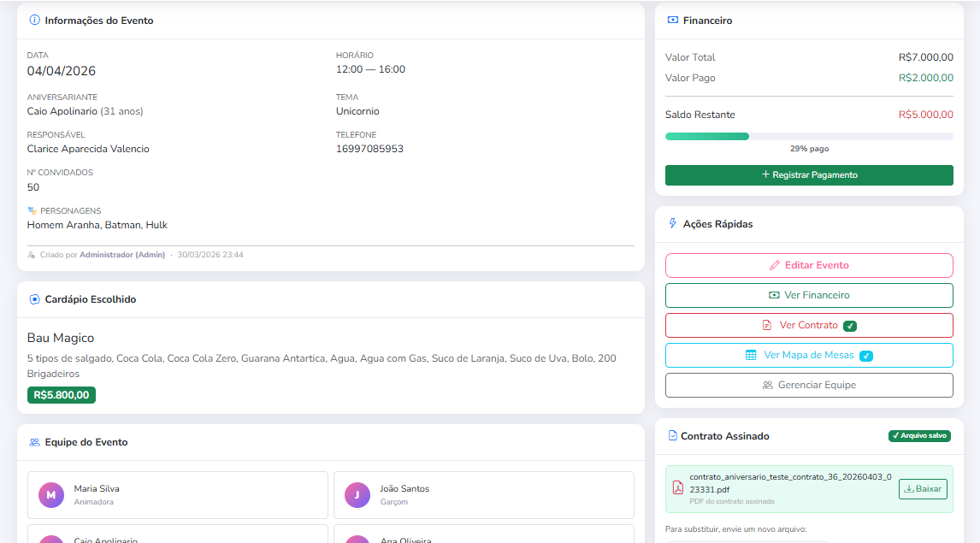
Task: Click the R$5.800,00 menu price badge
Action: coord(62,395)
